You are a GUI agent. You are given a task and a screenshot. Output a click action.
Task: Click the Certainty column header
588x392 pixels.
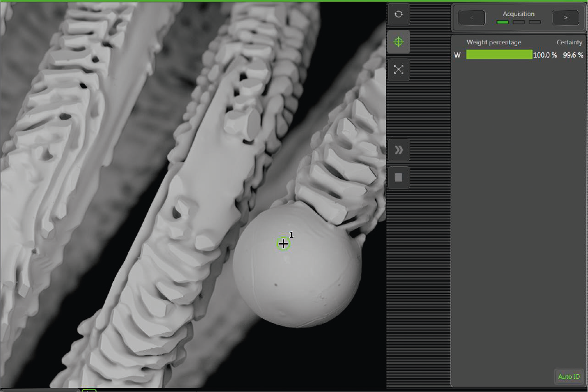point(569,43)
